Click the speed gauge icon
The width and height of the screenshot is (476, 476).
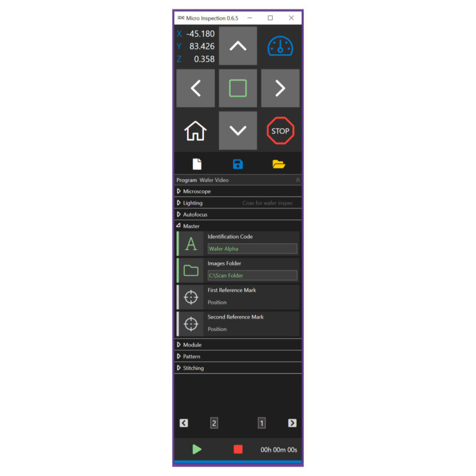(x=280, y=46)
